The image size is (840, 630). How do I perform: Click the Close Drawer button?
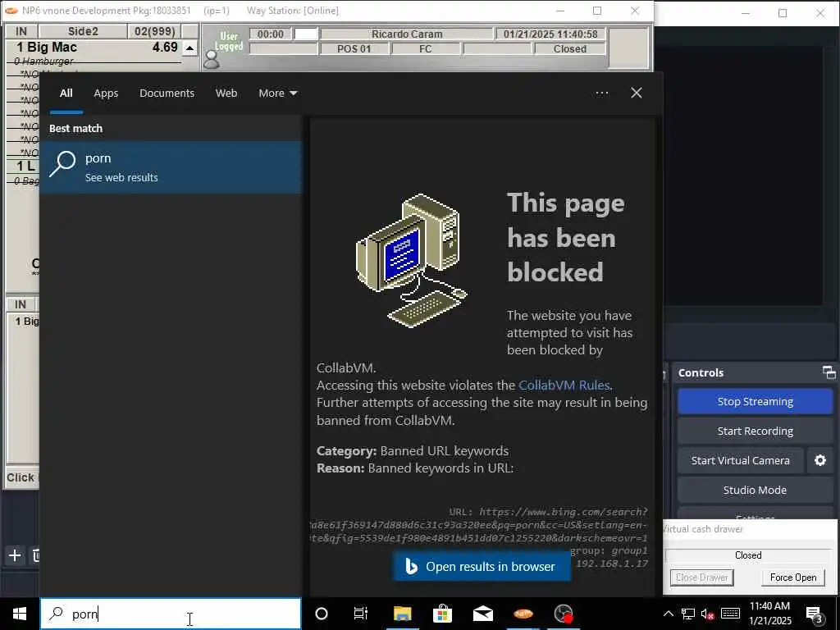[x=702, y=577]
